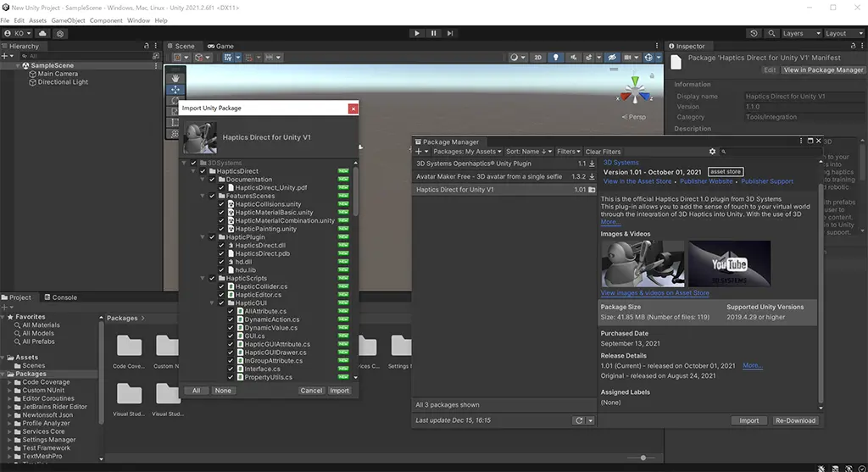Select Haptics Direct for Unity V1 package
The height and width of the screenshot is (472, 868).
(505, 189)
